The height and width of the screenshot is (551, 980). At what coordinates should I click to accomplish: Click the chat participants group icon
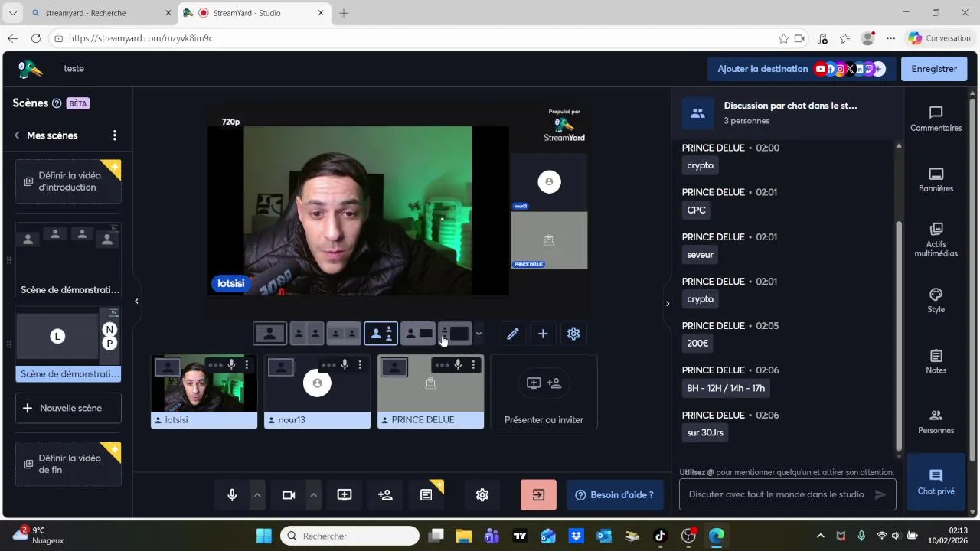coord(697,112)
